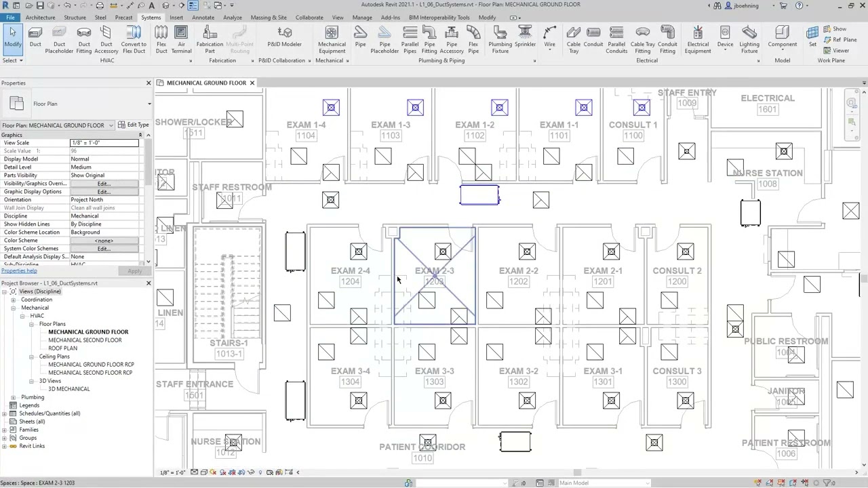Click Edit for System Color Schemes
868x488 pixels.
104,249
